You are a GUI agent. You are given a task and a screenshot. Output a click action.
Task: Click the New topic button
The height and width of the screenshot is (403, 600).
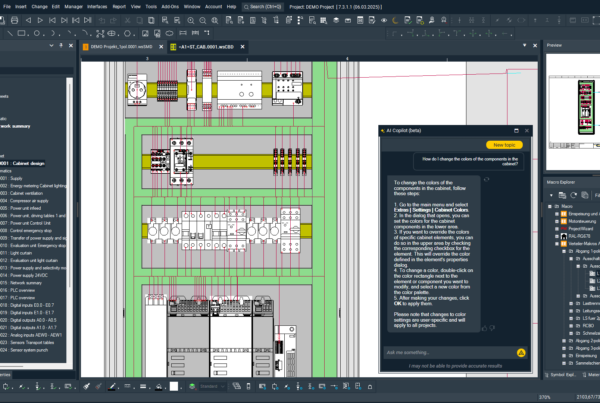[x=504, y=145]
